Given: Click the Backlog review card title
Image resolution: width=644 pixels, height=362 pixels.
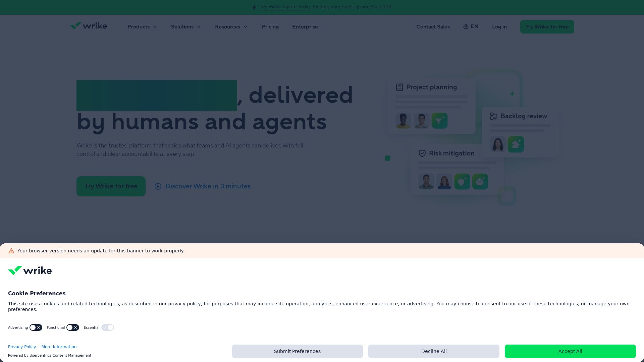Looking at the screenshot, I should pyautogui.click(x=524, y=116).
